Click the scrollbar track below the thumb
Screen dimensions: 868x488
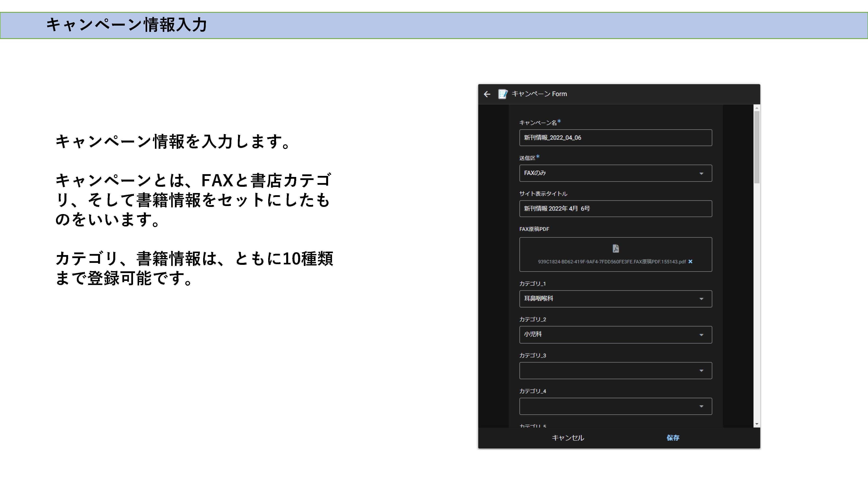(757, 303)
